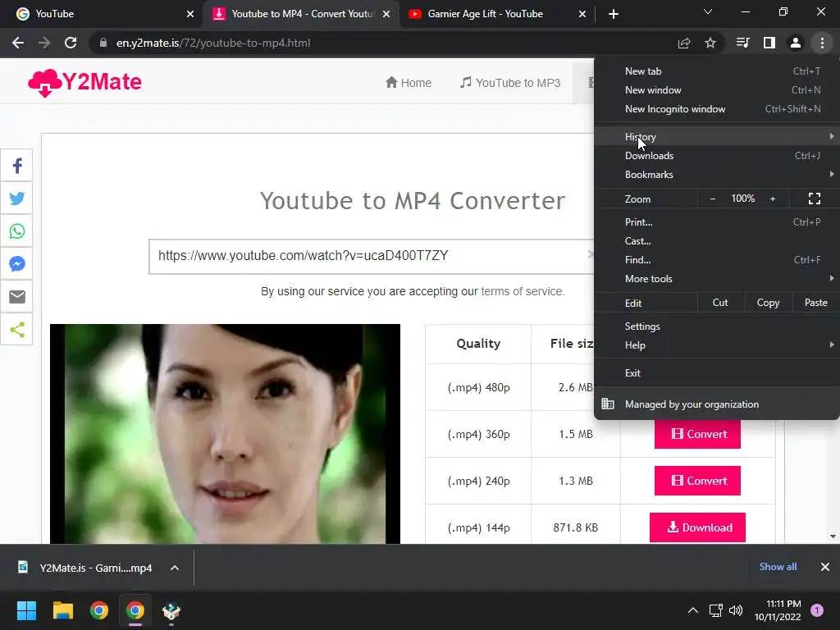
Task: Open Windows Start button
Action: 26,610
